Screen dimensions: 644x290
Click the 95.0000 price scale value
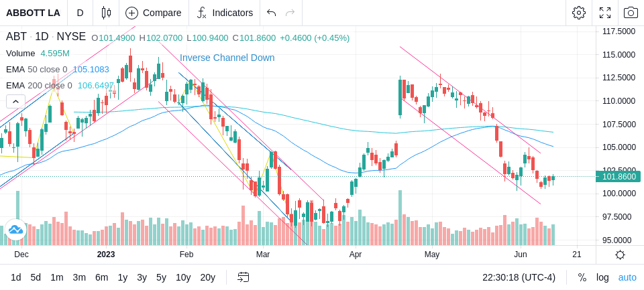tap(619, 240)
